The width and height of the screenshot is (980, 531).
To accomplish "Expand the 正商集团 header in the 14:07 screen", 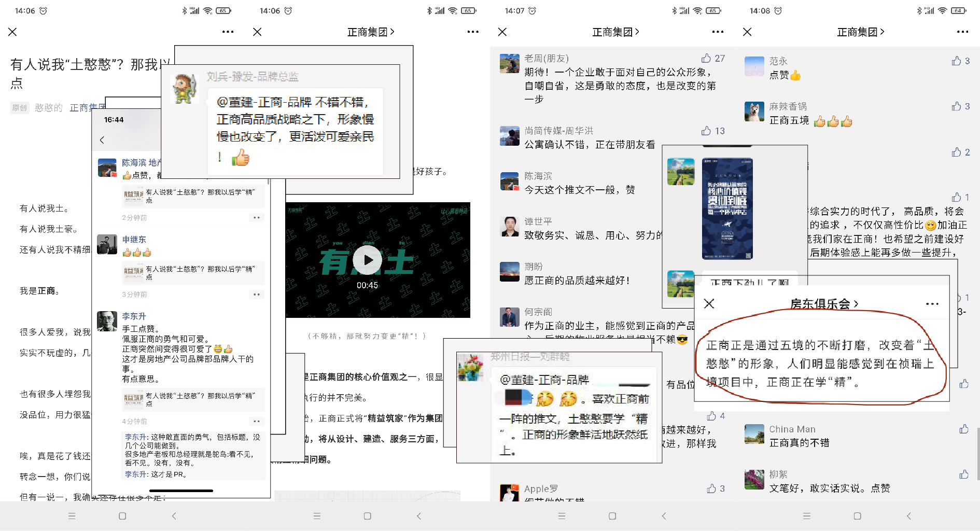I will pos(615,32).
